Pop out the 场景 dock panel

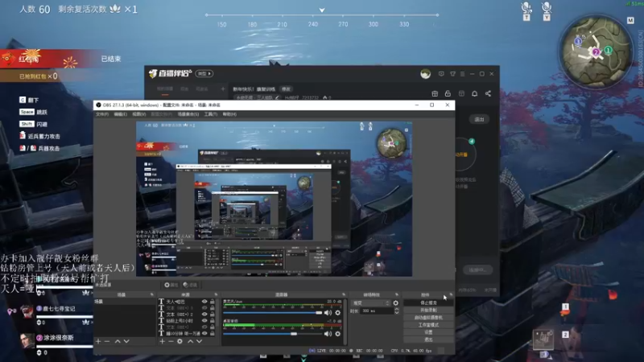[x=152, y=294]
